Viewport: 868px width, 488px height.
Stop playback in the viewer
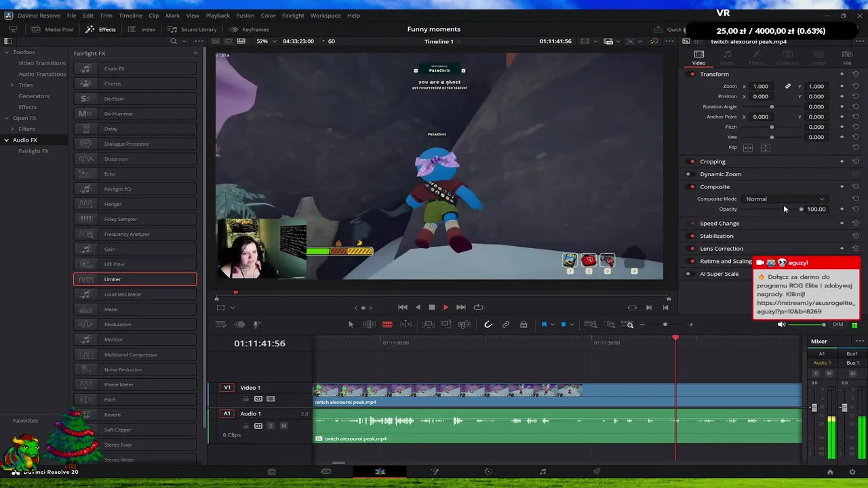[x=431, y=307]
